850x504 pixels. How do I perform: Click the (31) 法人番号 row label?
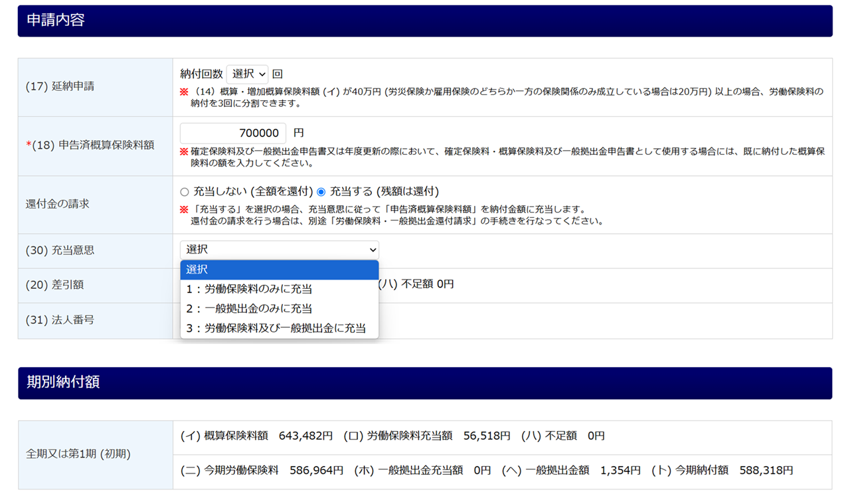click(x=60, y=320)
